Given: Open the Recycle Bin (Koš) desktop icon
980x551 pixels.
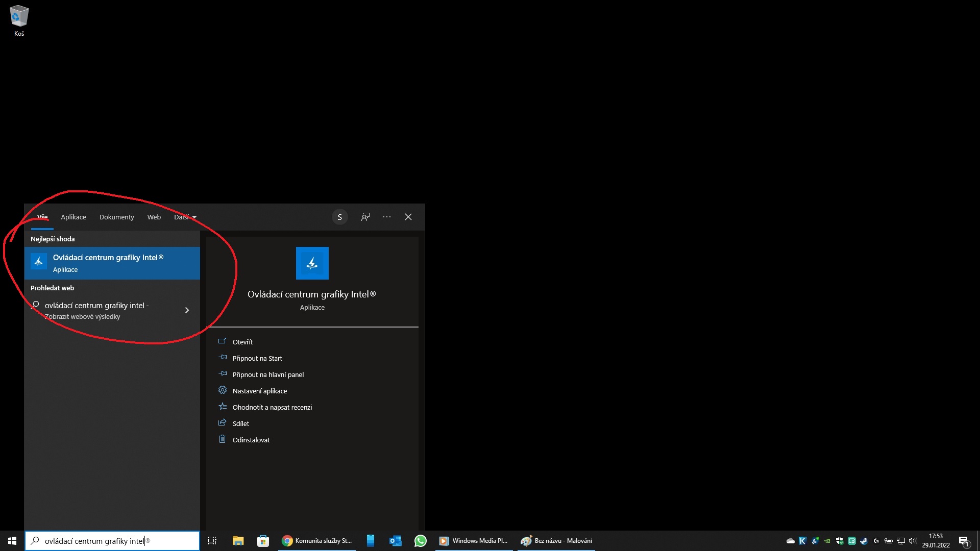Looking at the screenshot, I should click(19, 20).
